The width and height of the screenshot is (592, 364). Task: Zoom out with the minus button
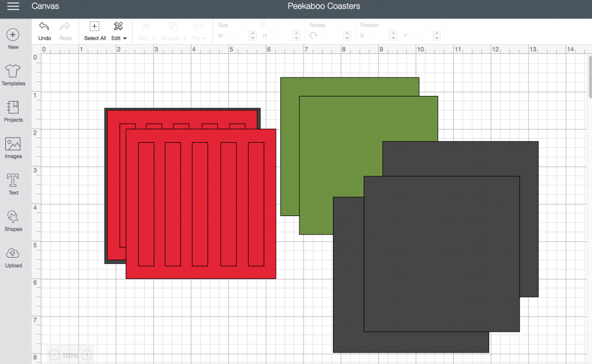point(54,355)
